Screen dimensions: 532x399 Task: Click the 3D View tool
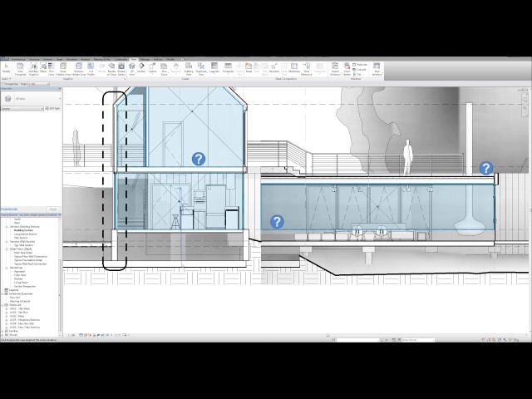pos(132,69)
